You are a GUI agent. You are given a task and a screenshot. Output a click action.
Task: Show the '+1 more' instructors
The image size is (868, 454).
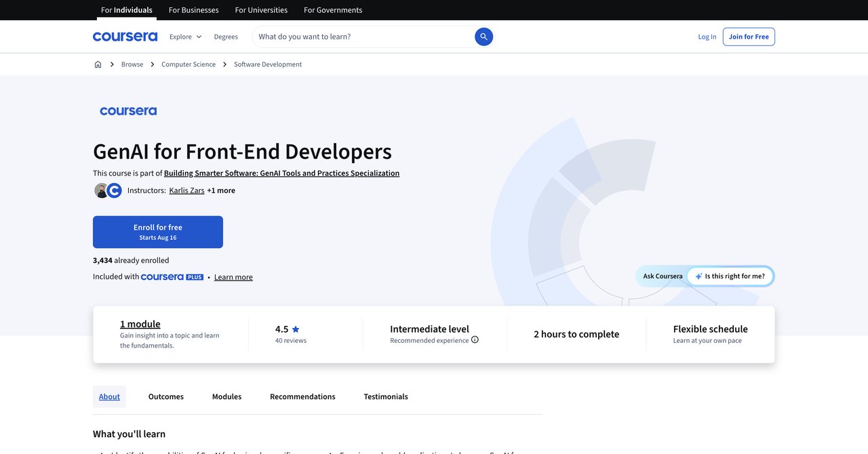(221, 190)
